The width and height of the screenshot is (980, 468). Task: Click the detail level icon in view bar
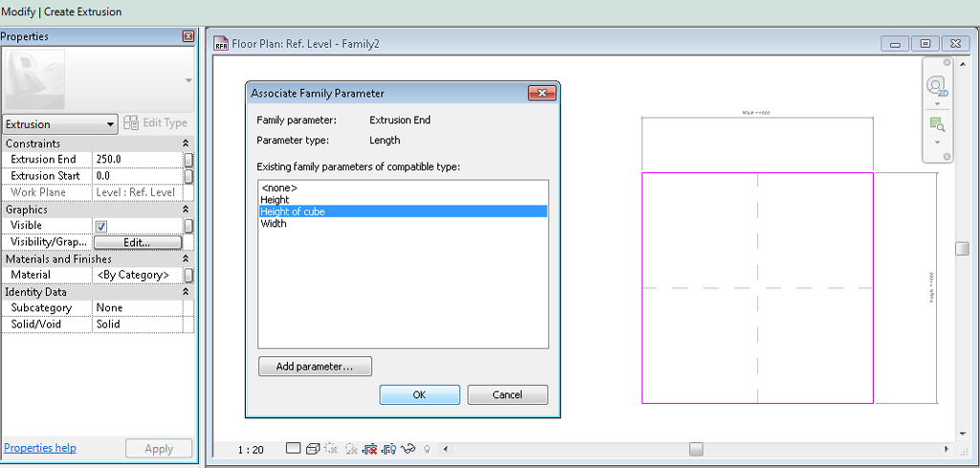point(293,449)
